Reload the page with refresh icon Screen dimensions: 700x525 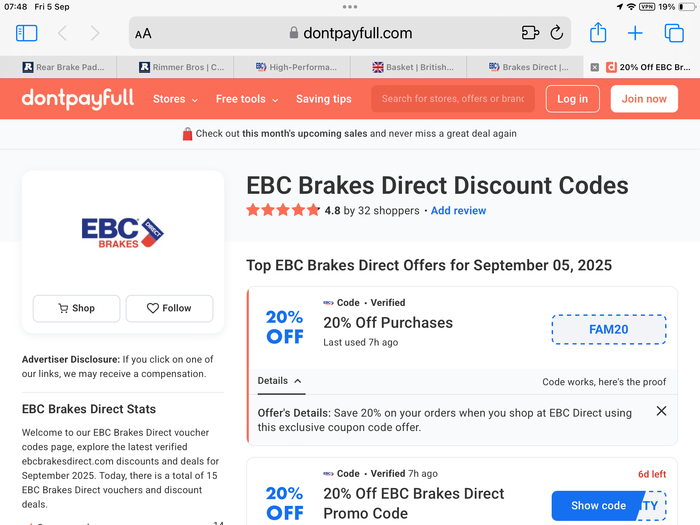pos(556,33)
